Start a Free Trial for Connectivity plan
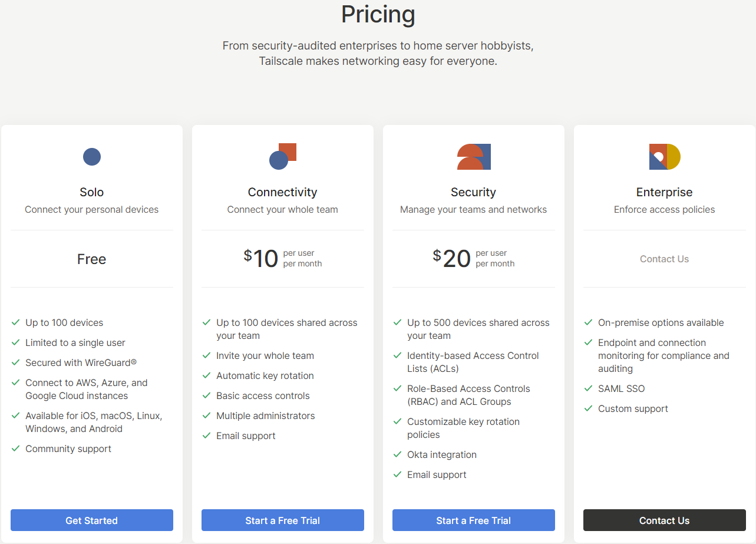The width and height of the screenshot is (756, 544). (x=283, y=520)
